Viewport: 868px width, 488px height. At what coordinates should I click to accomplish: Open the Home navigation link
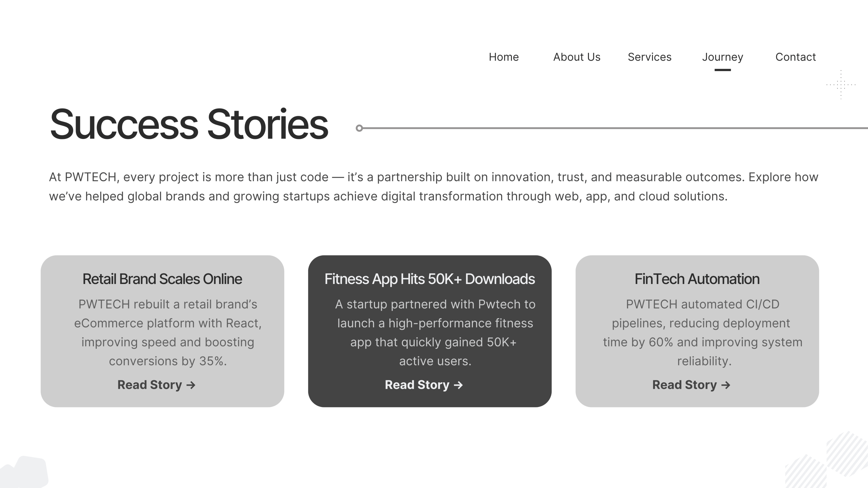[504, 57]
